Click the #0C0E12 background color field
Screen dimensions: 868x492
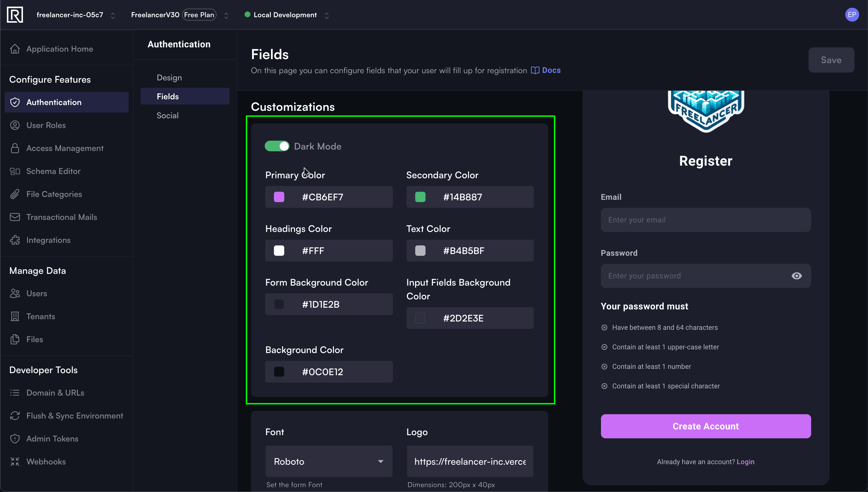click(329, 372)
